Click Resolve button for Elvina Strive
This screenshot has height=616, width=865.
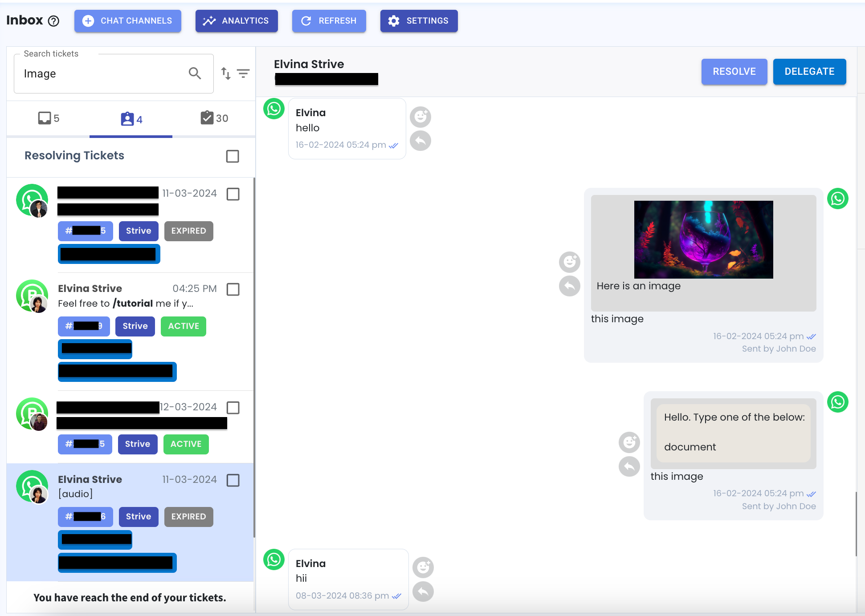tap(734, 71)
